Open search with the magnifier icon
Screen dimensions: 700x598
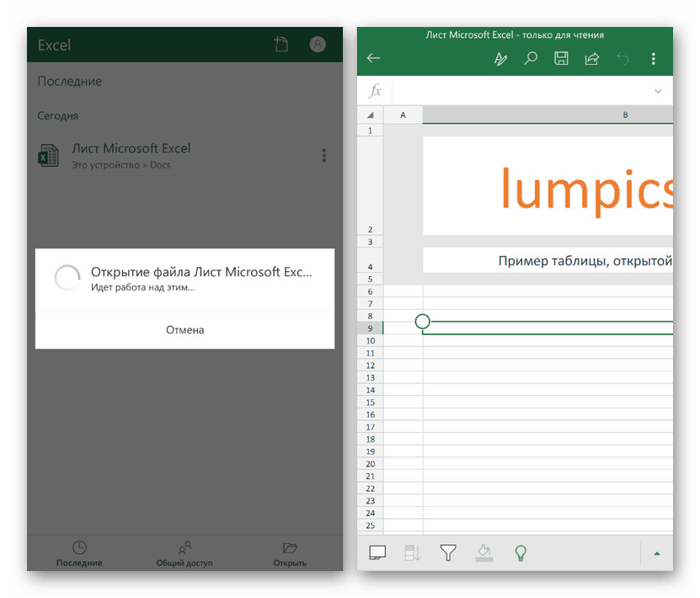[x=531, y=58]
